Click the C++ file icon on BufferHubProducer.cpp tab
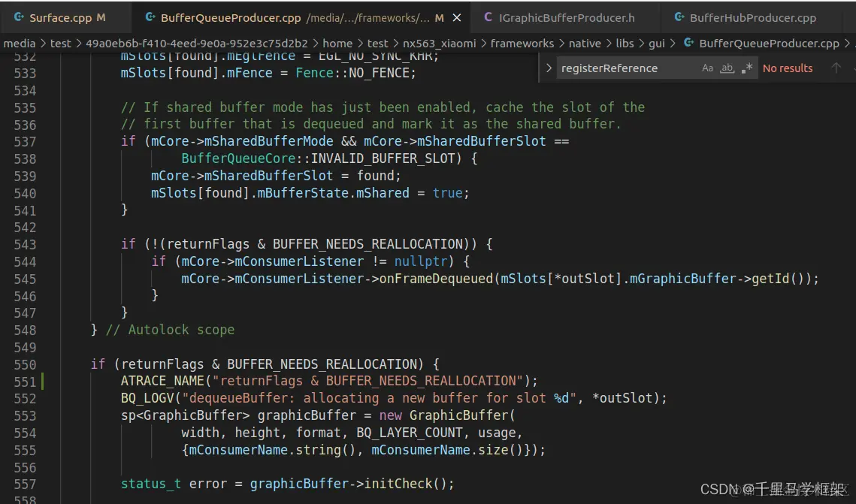 (679, 18)
